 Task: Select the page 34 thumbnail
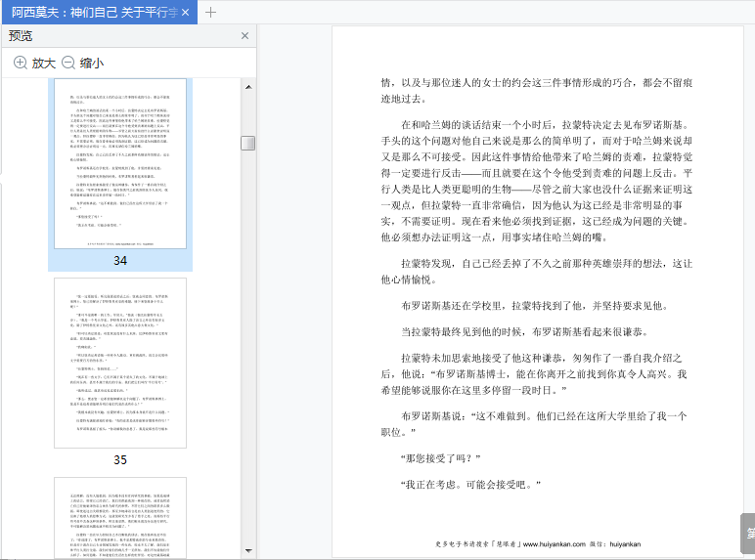tap(120, 163)
